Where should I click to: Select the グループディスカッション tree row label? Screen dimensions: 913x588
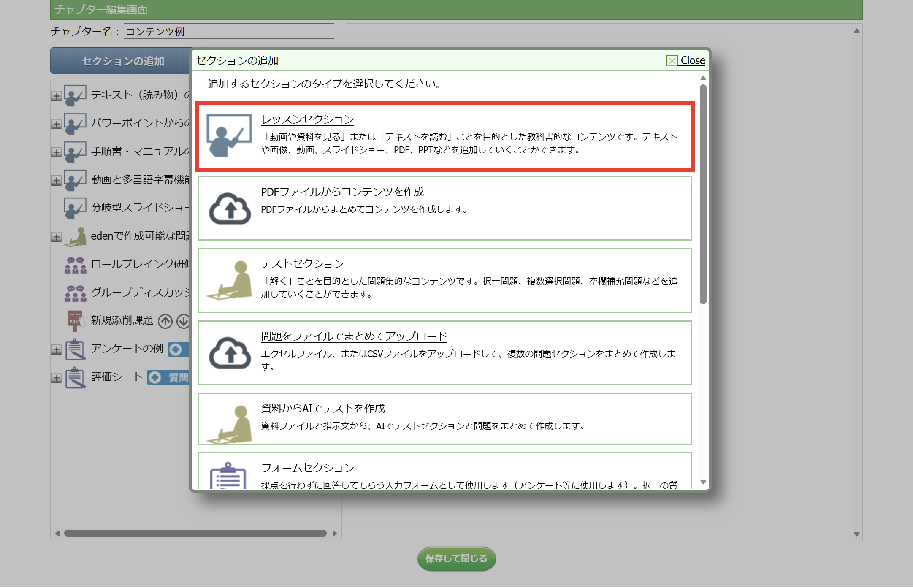[140, 293]
